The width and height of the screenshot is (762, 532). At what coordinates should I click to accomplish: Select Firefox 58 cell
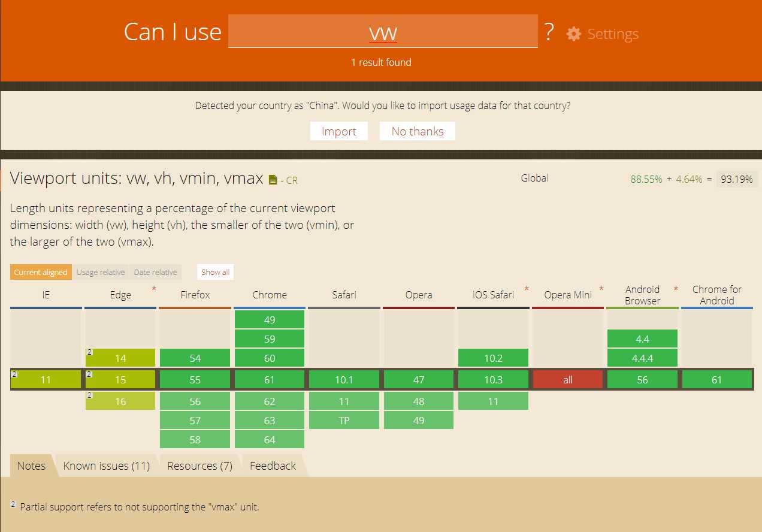pyautogui.click(x=195, y=440)
